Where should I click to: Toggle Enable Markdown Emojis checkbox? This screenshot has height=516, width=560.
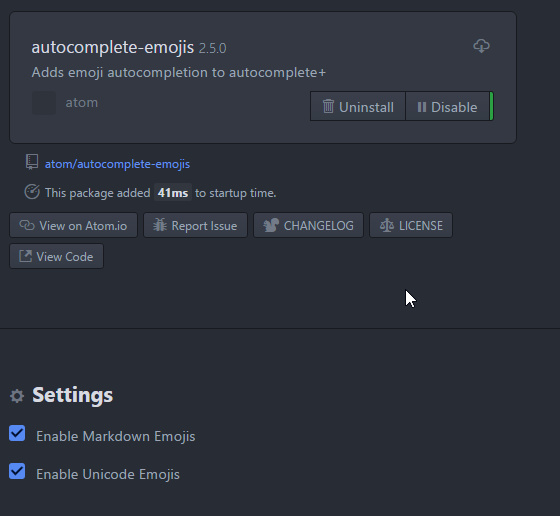click(17, 433)
